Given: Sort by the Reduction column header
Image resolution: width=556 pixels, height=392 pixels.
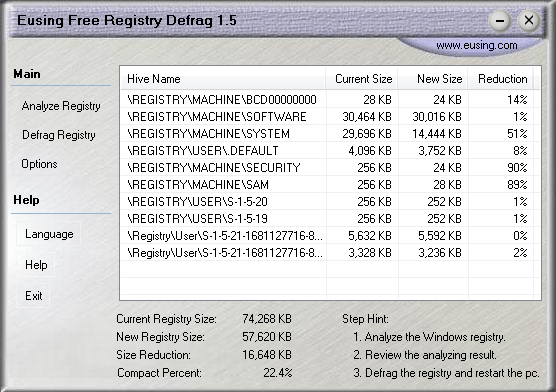Looking at the screenshot, I should click(x=501, y=78).
